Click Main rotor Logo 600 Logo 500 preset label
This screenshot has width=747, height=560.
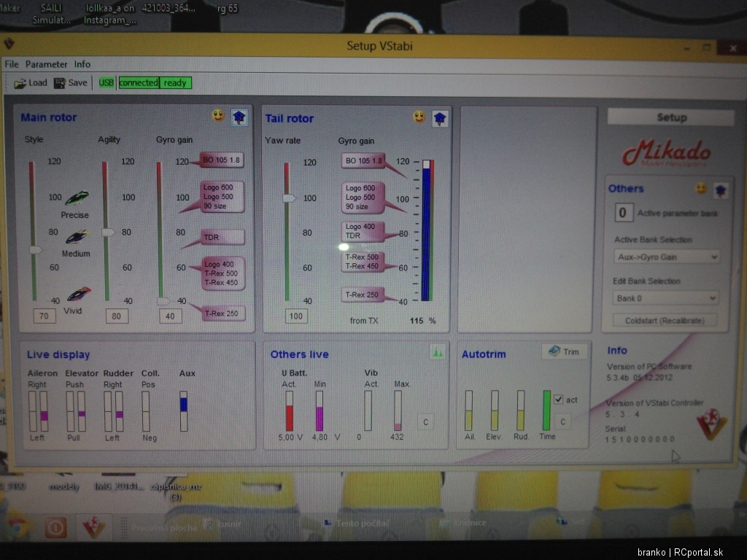click(222, 197)
